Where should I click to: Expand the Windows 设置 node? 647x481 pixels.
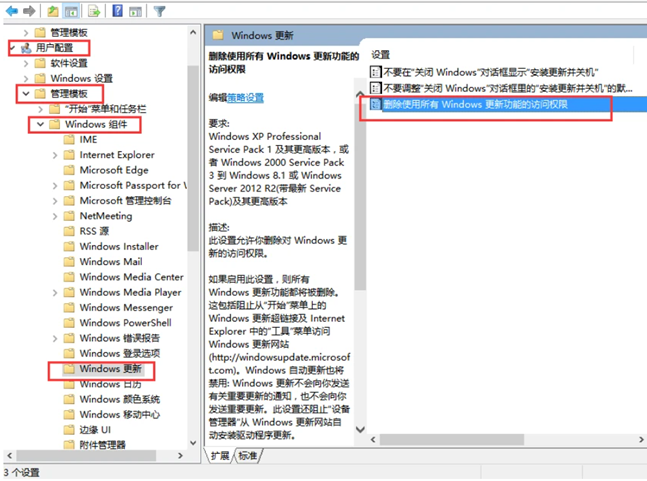tap(26, 78)
